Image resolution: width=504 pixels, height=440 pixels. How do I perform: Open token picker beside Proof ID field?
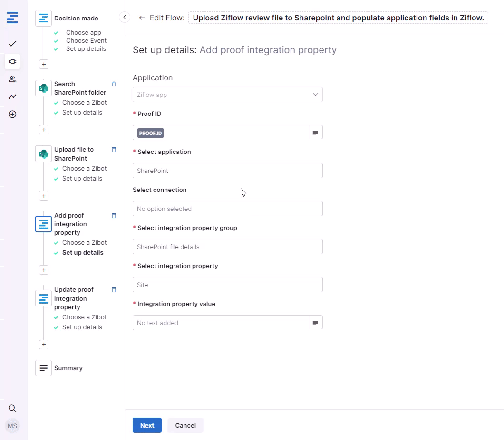coord(315,133)
